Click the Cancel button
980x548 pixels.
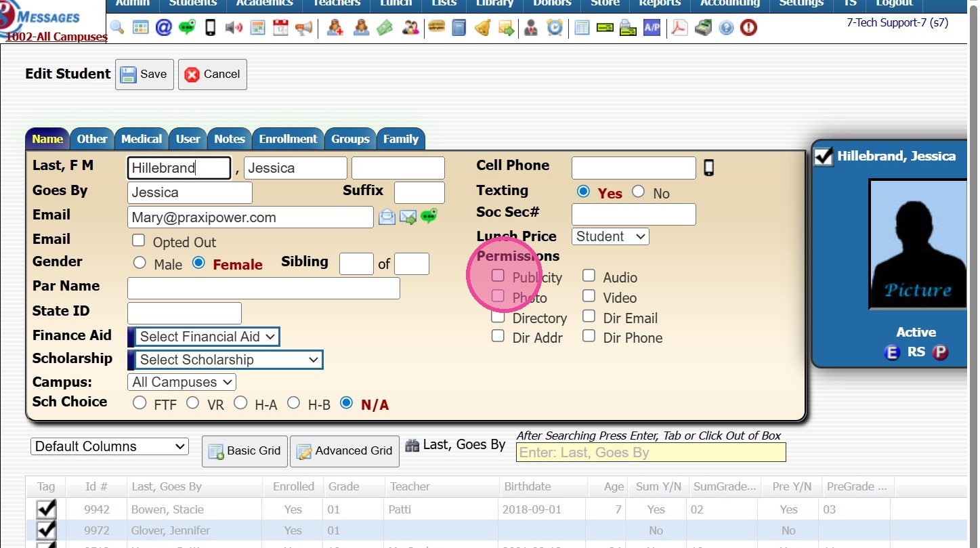click(x=213, y=75)
